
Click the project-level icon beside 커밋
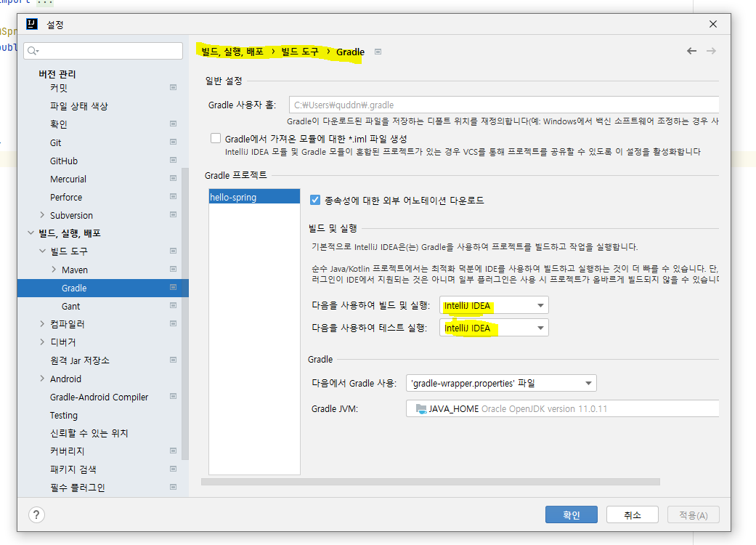173,87
